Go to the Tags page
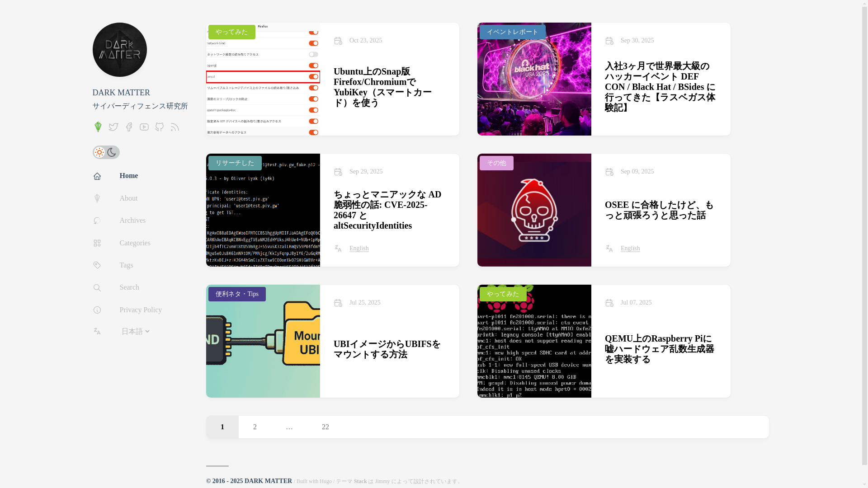This screenshot has width=868, height=488. point(126,265)
